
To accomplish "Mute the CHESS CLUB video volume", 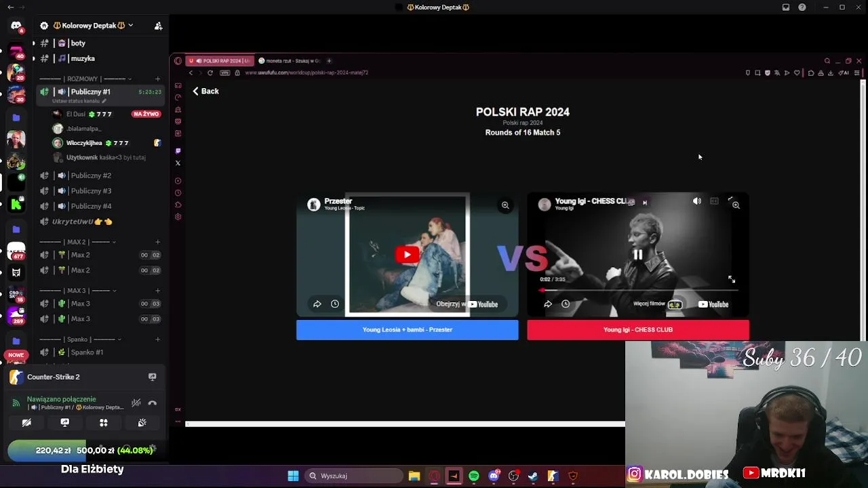I will tap(696, 201).
